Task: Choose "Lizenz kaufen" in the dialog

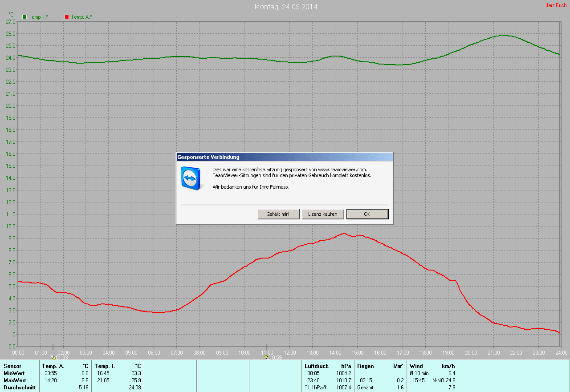Action: pyautogui.click(x=323, y=214)
